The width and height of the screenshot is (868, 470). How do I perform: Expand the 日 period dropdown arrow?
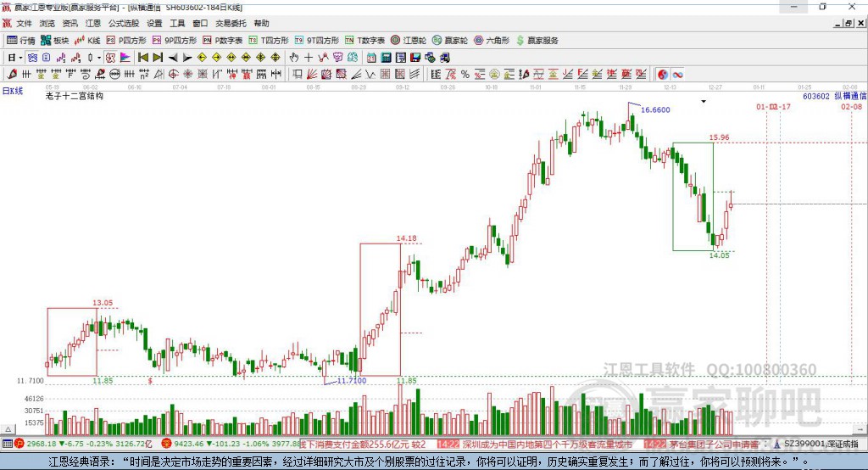point(20,58)
